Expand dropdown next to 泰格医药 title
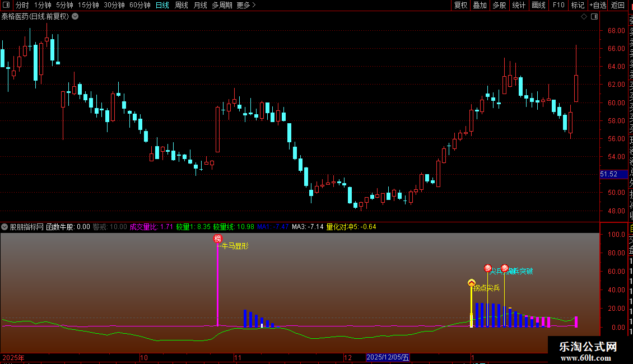 click(x=75, y=17)
